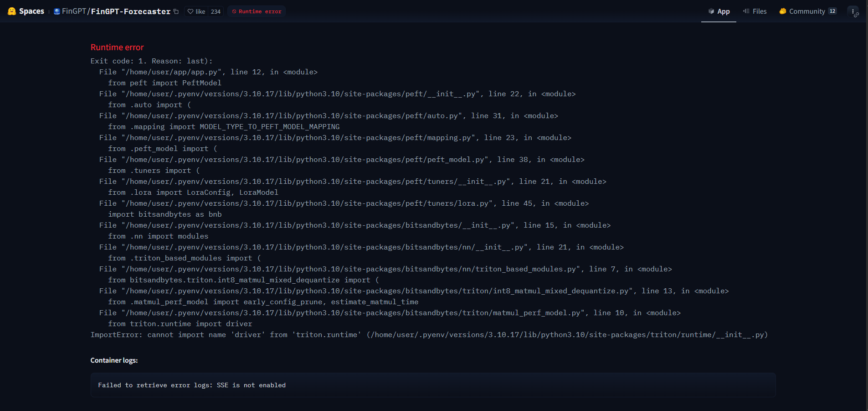Click 'from peft import PeftModel' line
868x411 pixels.
(164, 83)
